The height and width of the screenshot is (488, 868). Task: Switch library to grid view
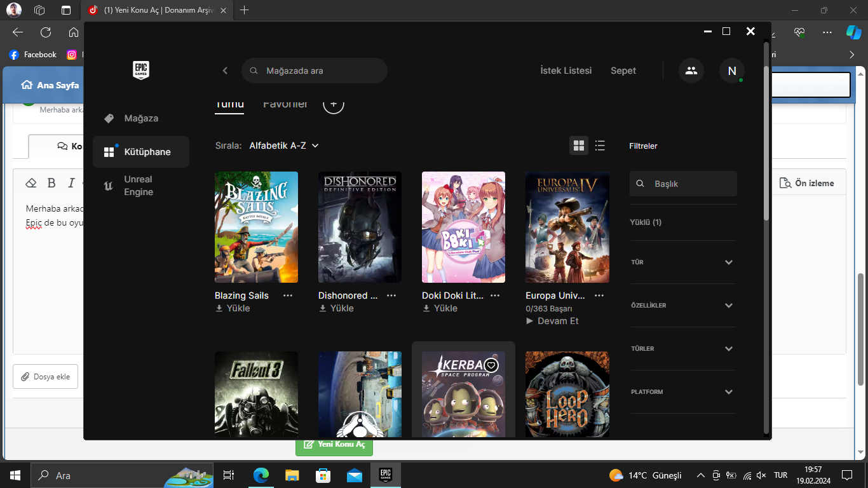579,146
